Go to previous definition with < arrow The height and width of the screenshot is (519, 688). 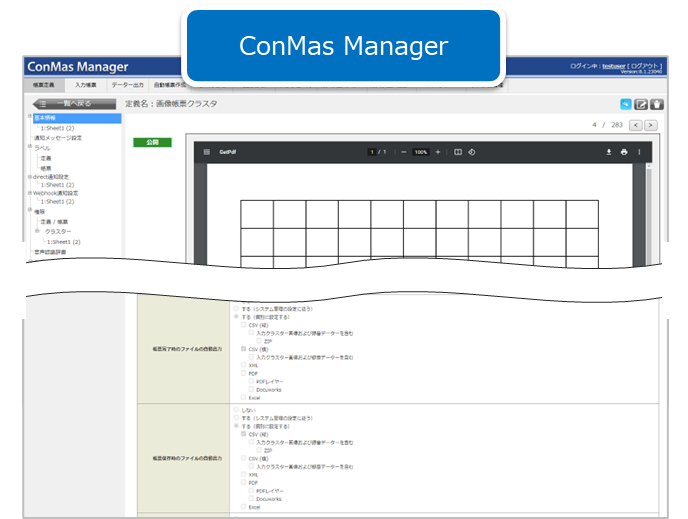tap(636, 125)
